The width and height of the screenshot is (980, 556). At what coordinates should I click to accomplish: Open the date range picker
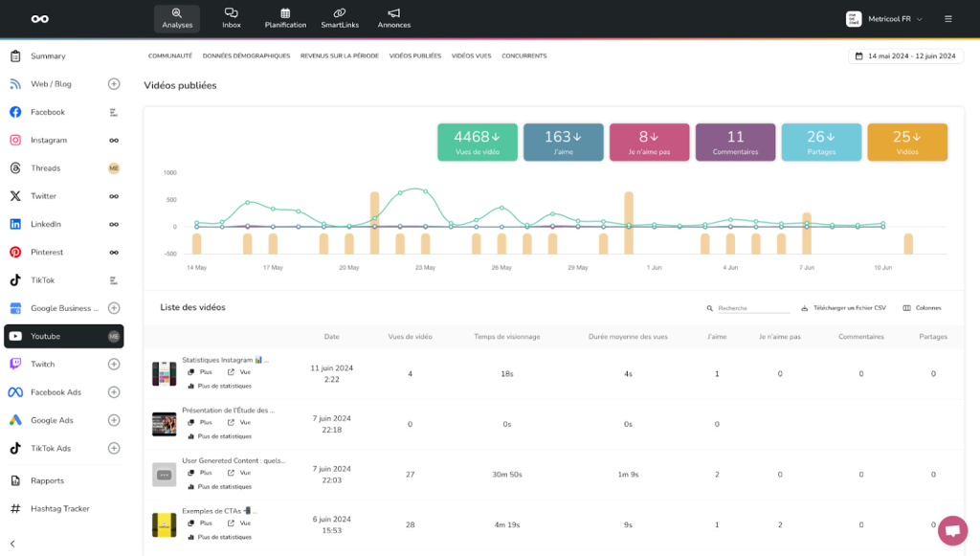click(x=905, y=56)
